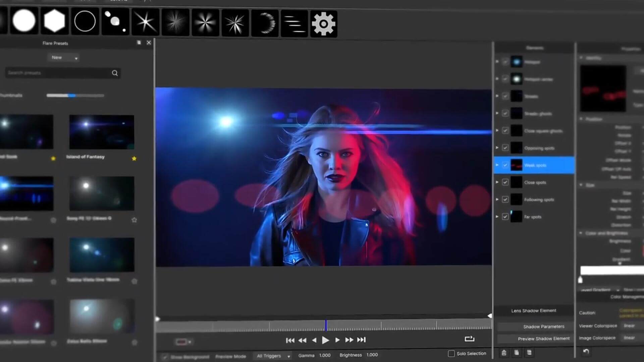
Task: Expand the Following spots element
Action: 497,199
